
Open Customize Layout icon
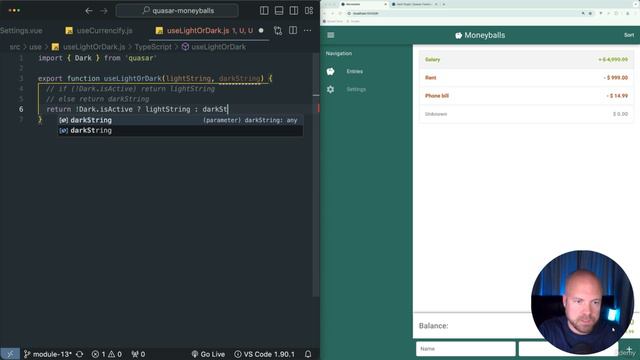[309, 11]
